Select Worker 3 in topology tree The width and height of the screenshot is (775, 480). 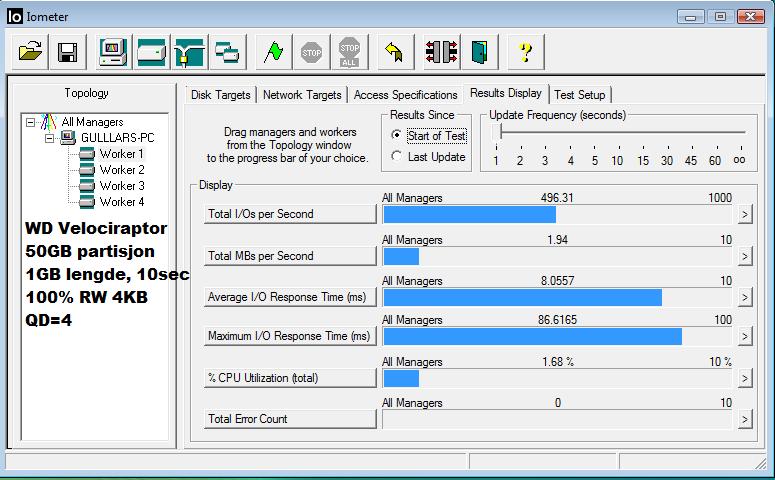tap(122, 186)
